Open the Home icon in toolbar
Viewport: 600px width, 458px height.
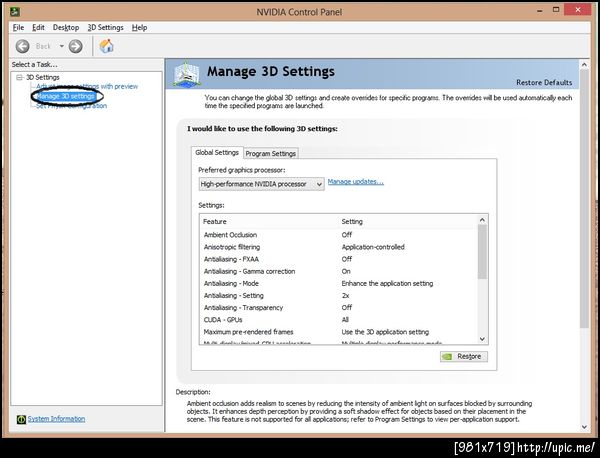tap(106, 46)
